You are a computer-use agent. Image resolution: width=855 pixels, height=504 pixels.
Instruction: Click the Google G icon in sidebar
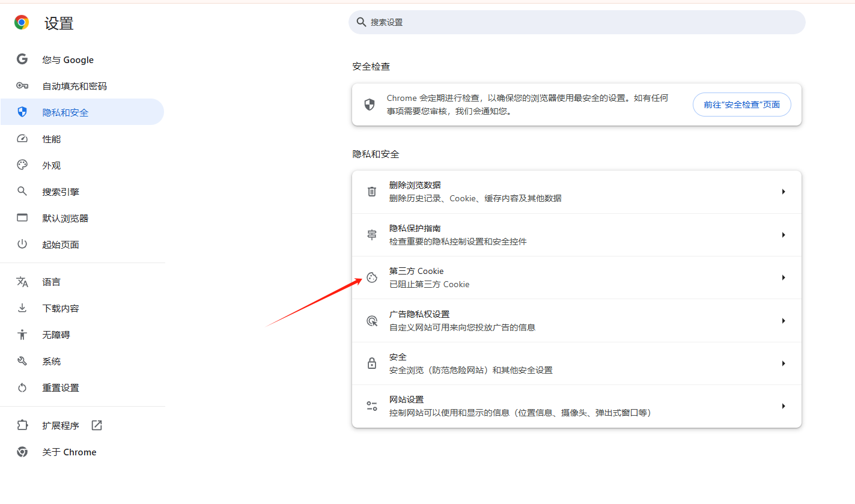22,59
